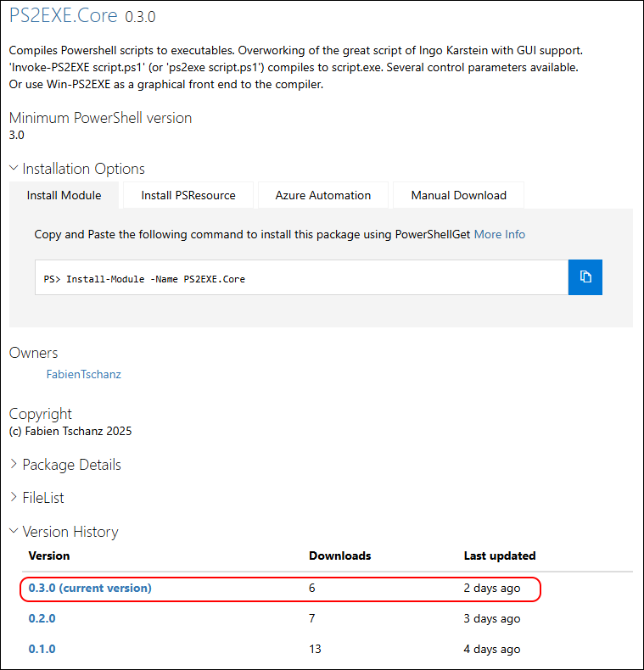Open the More Info link
The width and height of the screenshot is (644, 670).
tap(500, 234)
